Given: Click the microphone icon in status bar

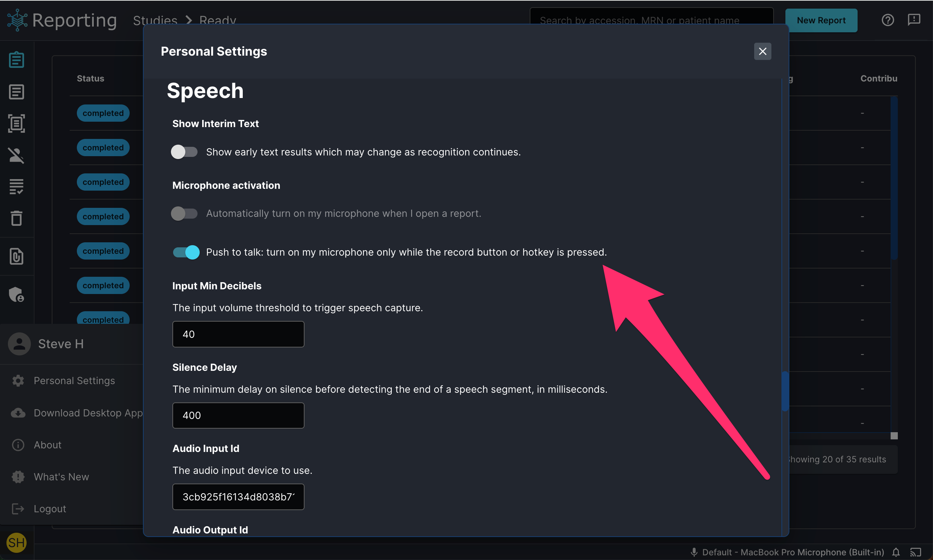Looking at the screenshot, I should point(694,552).
